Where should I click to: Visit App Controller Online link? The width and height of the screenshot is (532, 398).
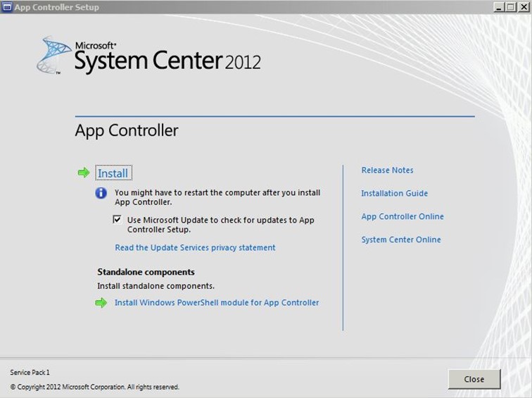point(403,216)
